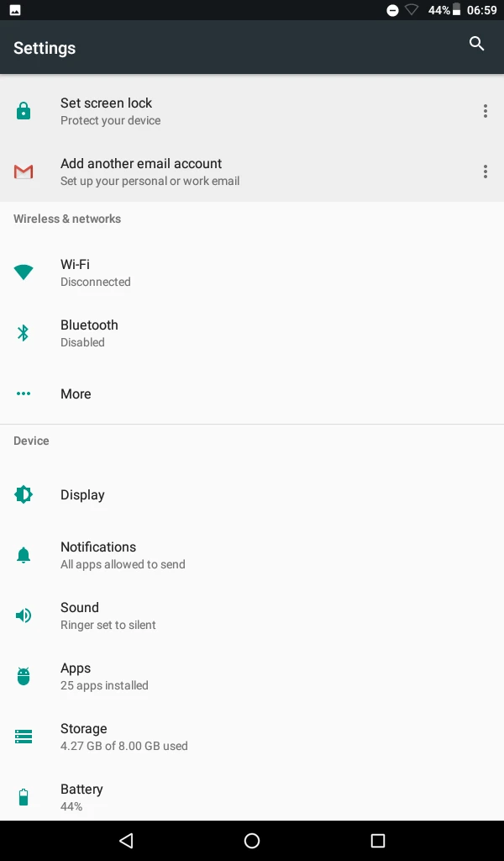Tap the Storage bars icon
Screen dimensions: 504x861
[24, 737]
